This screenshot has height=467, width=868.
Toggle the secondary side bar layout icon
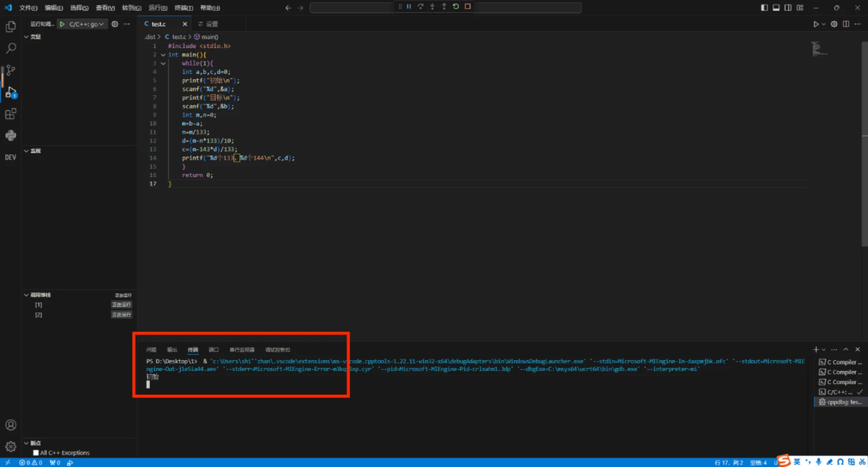[788, 8]
